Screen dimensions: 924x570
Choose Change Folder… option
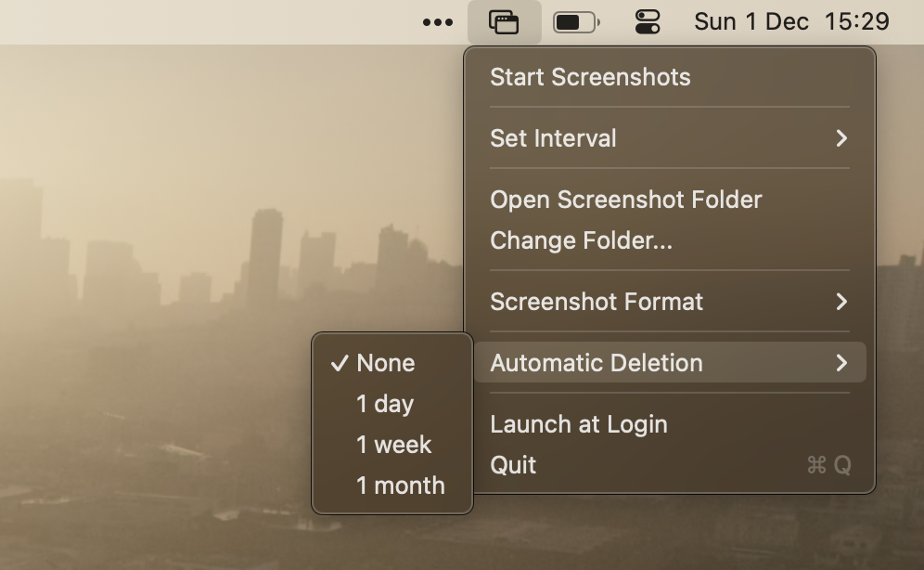pos(581,240)
